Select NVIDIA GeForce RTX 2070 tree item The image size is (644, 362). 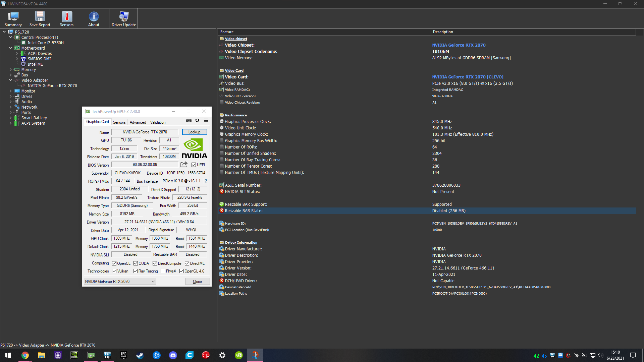tap(52, 85)
